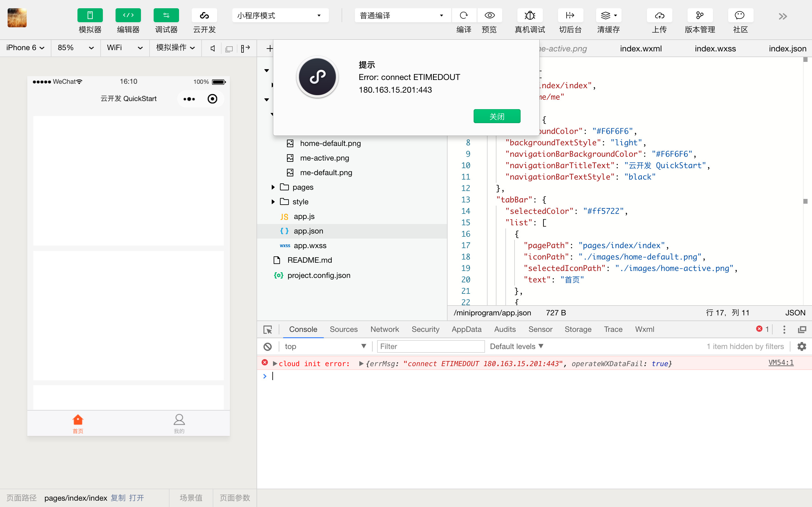
Task: Open 云开发 cloud development console
Action: pos(204,16)
